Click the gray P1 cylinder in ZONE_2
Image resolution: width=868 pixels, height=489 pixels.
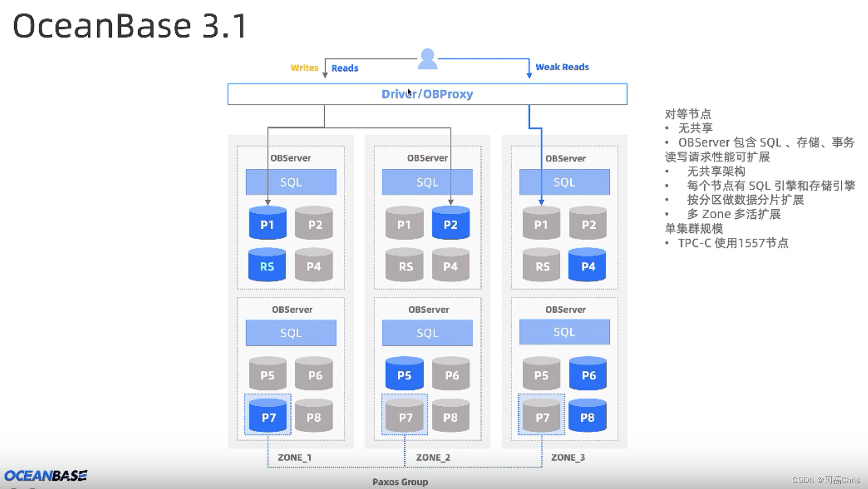404,222
